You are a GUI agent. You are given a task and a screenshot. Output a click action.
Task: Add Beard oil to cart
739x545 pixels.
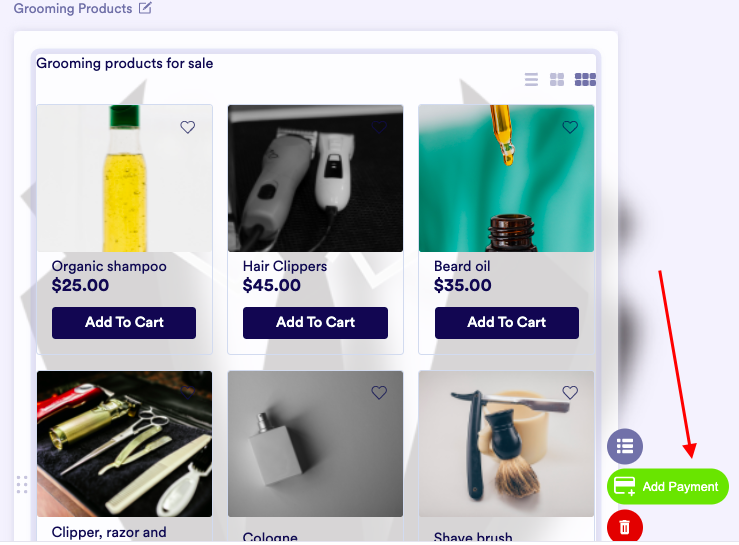point(506,322)
